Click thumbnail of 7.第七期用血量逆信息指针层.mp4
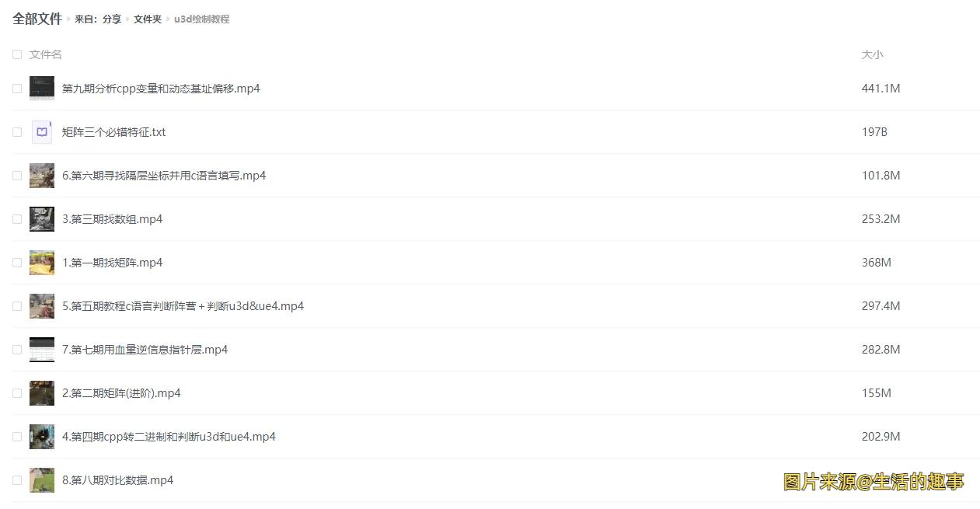This screenshot has height=509, width=980. (x=42, y=350)
